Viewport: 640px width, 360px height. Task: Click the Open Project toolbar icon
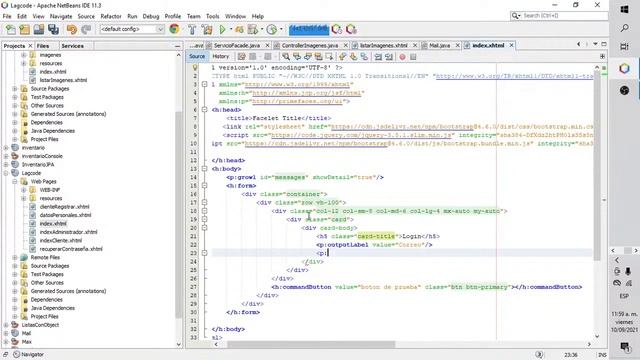(x=39, y=29)
